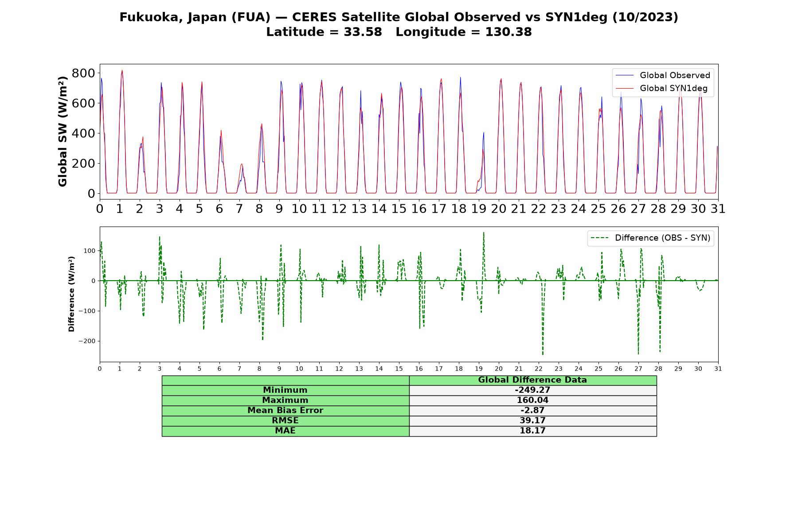The height and width of the screenshot is (532, 798).
Task: Click the RMSE value 39.17 cell
Action: click(x=533, y=421)
